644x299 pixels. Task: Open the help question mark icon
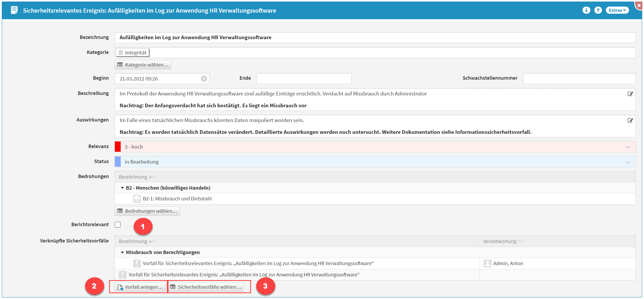point(598,10)
